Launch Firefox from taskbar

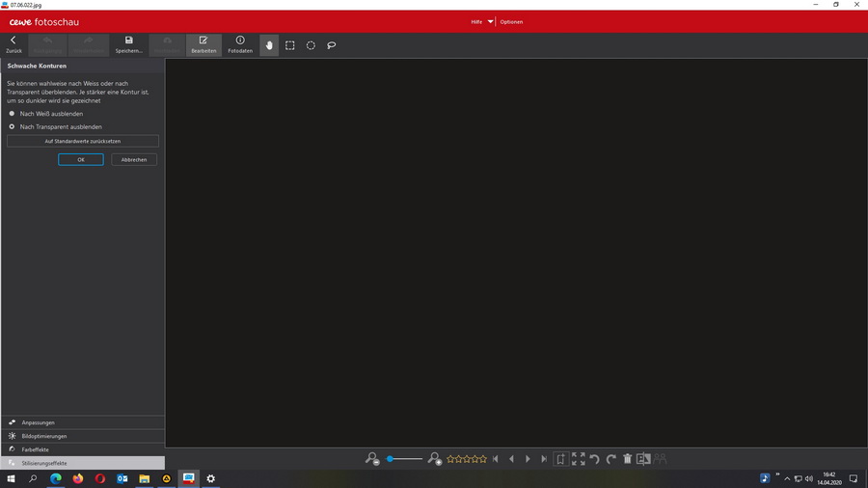pos(78,478)
